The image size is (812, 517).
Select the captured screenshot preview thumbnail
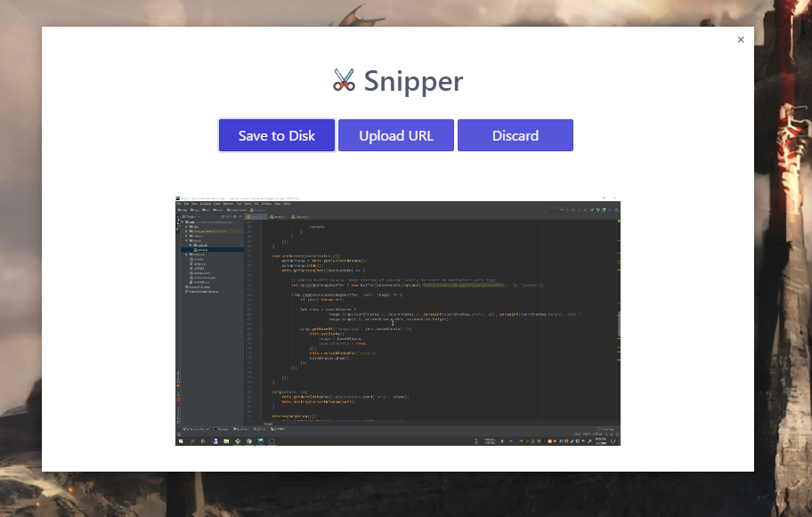pyautogui.click(x=398, y=321)
